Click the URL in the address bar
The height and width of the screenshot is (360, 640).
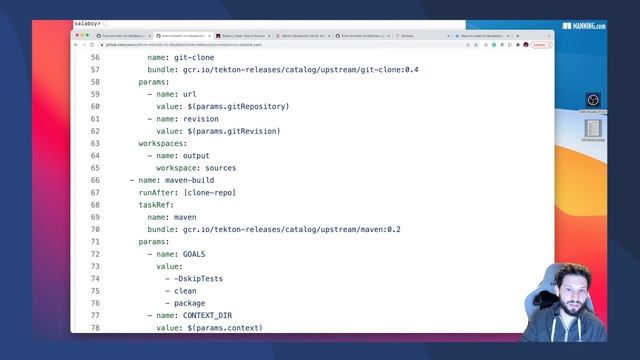point(184,45)
